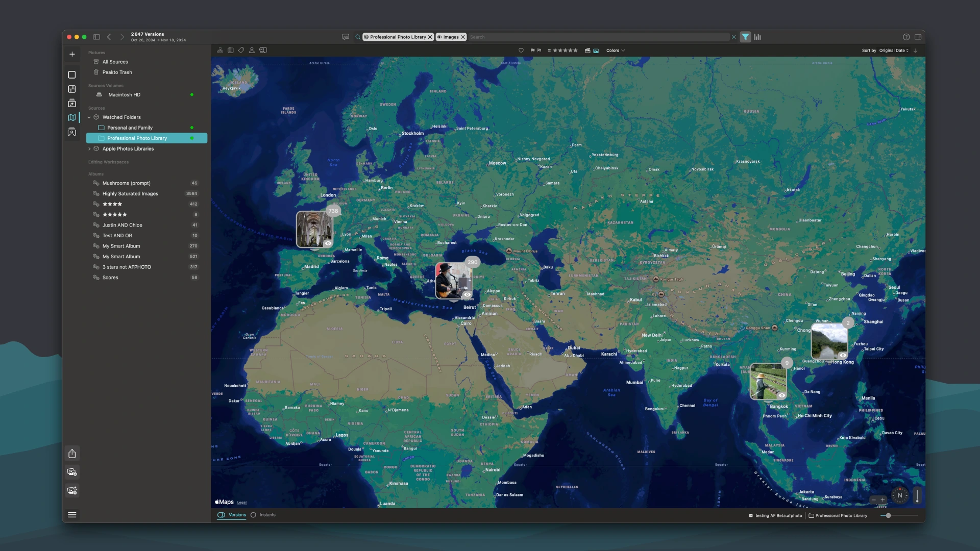The image size is (980, 551).
Task: Click the calendar filter icon in filter bar
Action: (x=231, y=50)
